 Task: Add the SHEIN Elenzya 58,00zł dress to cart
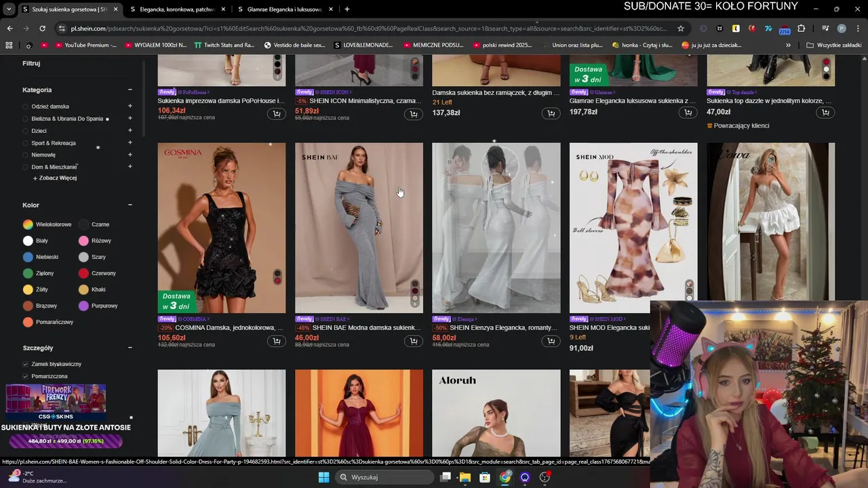[551, 340]
